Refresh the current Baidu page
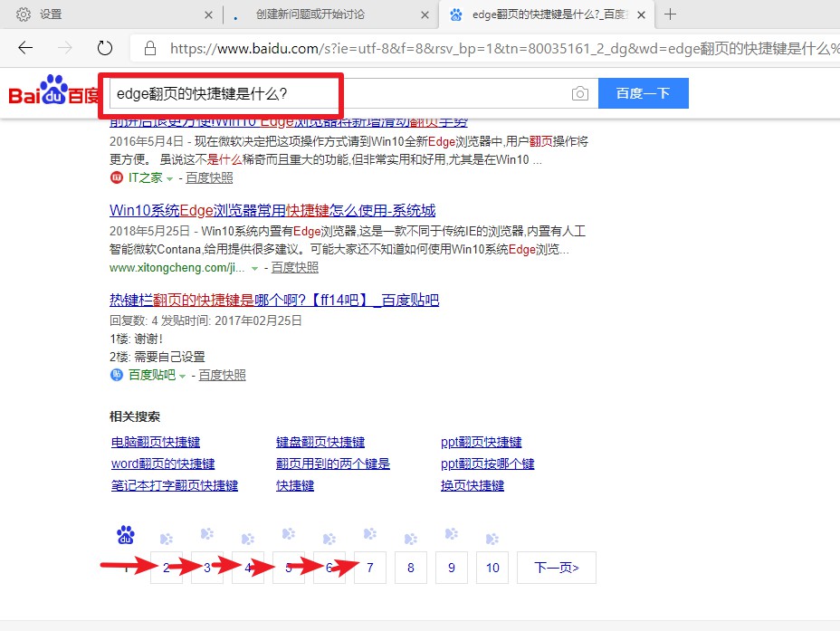The width and height of the screenshot is (840, 631). [x=105, y=48]
